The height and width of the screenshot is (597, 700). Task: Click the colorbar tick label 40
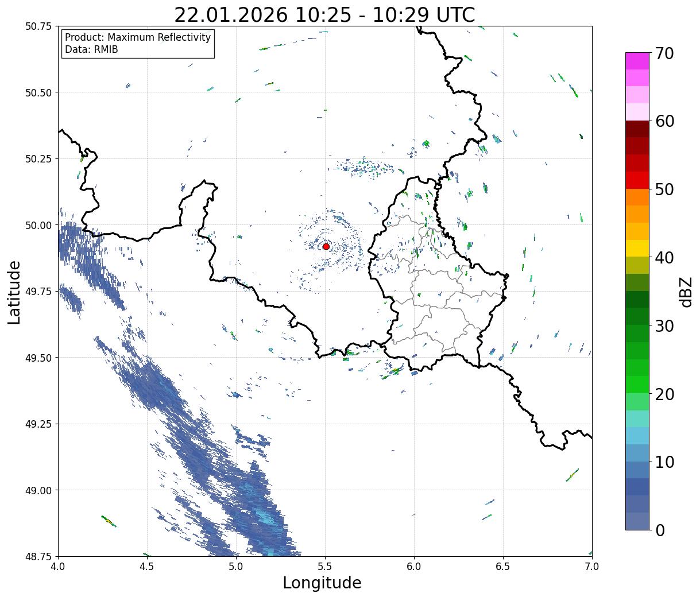pos(664,258)
